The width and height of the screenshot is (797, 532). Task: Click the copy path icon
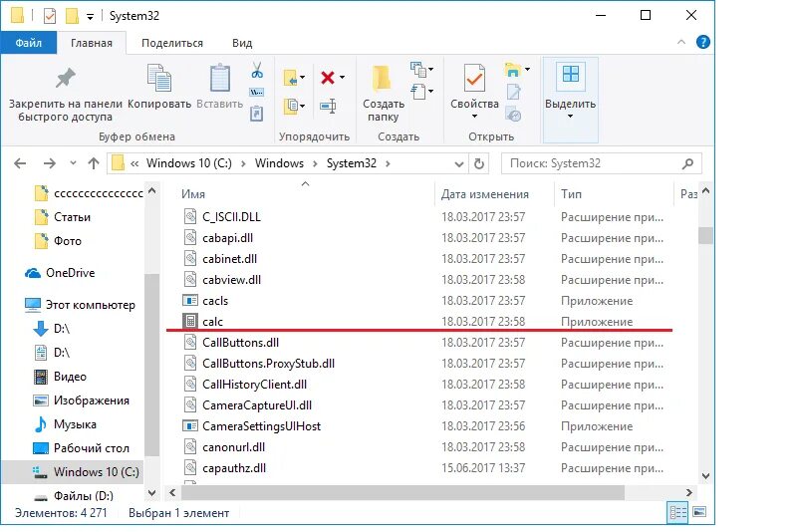pos(257,93)
